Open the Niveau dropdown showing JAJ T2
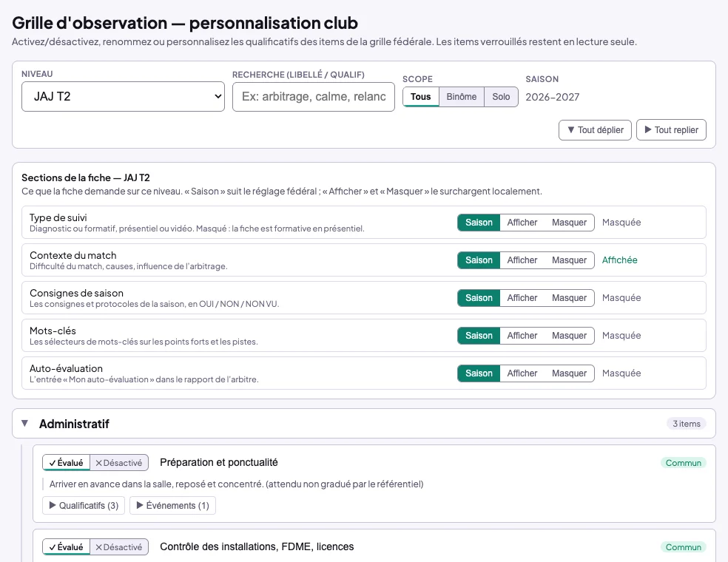Image resolution: width=728 pixels, height=562 pixels. [x=123, y=97]
